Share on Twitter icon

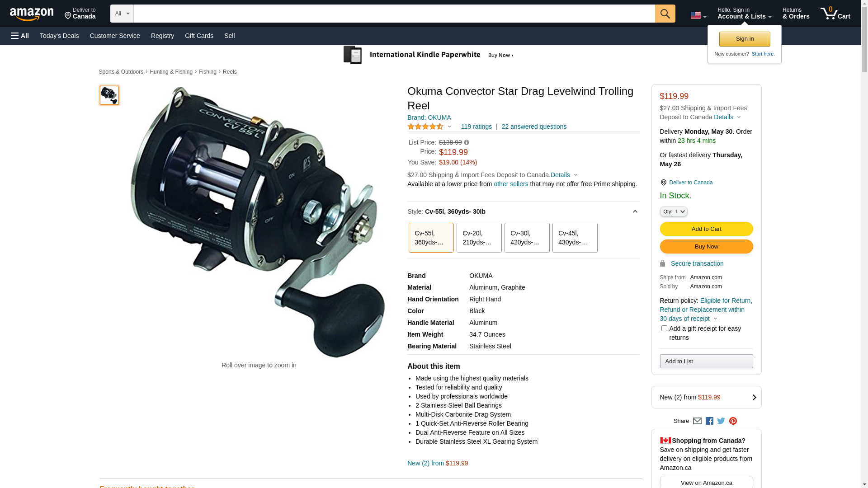point(721,421)
